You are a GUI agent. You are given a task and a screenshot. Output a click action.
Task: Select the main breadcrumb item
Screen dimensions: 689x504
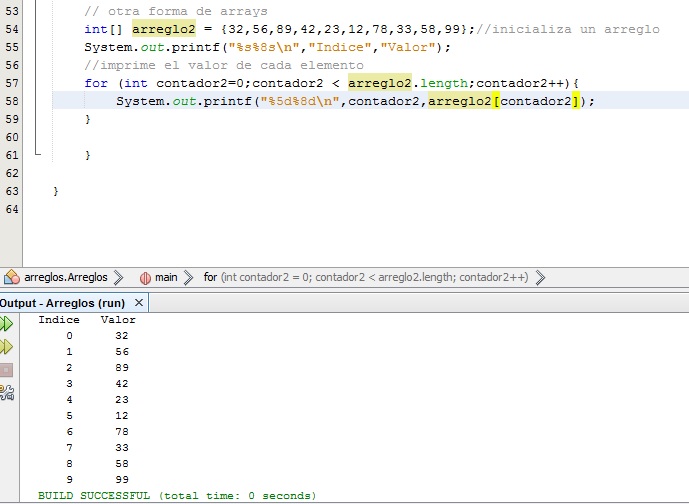(166, 277)
